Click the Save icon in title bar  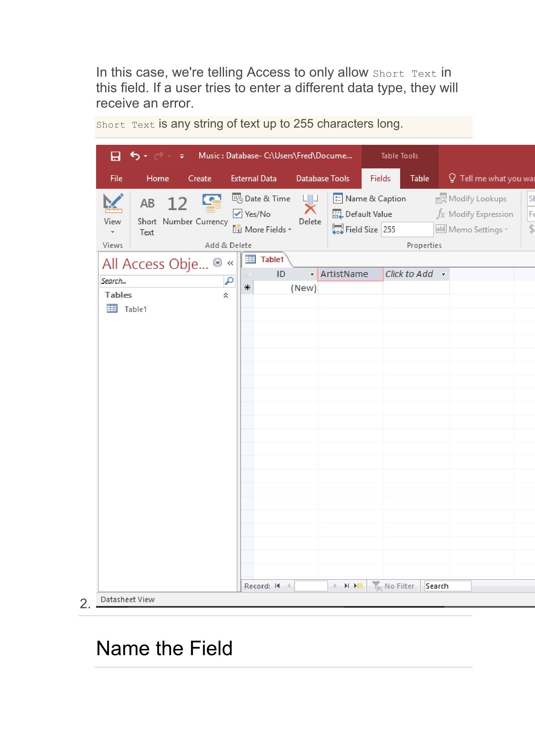pos(115,156)
